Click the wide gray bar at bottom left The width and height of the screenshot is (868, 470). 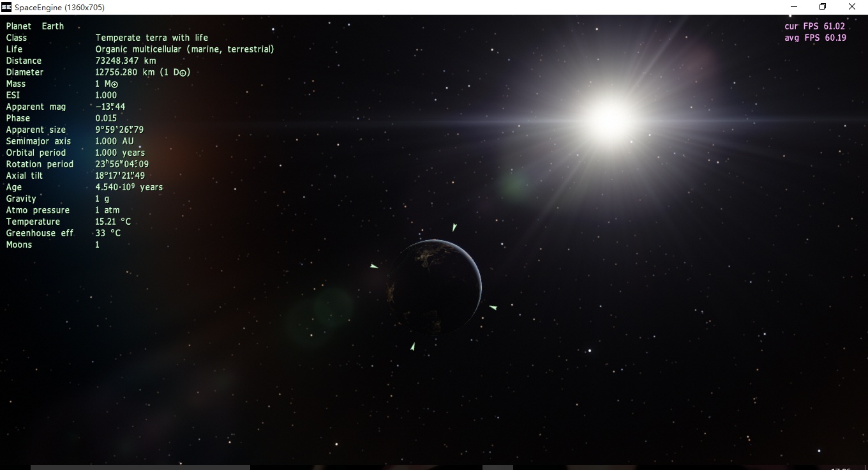[x=140, y=467]
